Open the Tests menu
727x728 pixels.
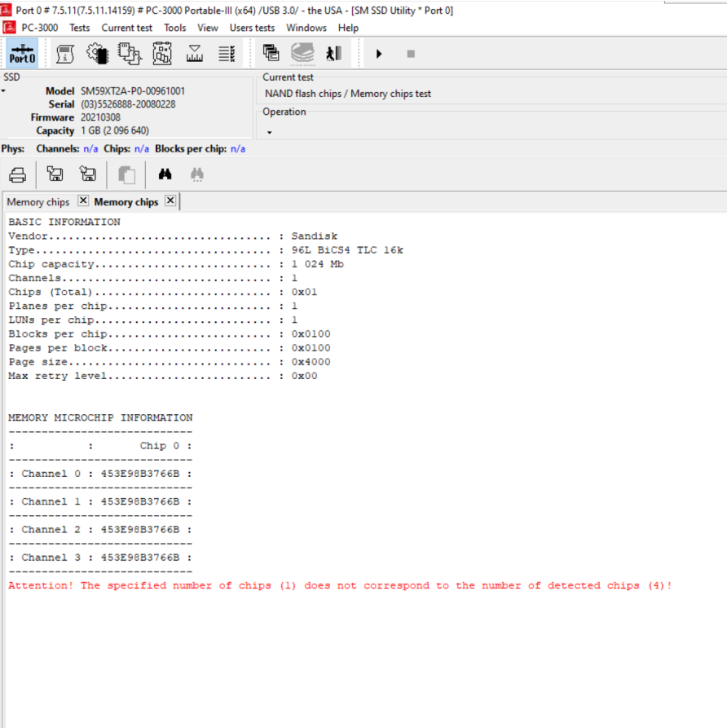pyautogui.click(x=79, y=28)
